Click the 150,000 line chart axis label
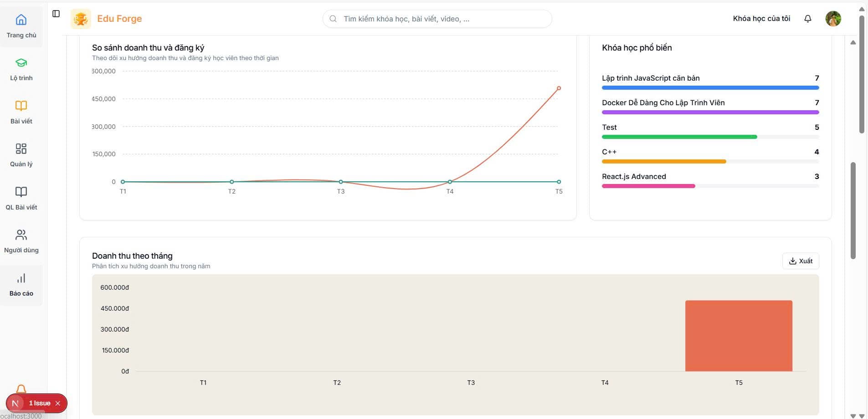The image size is (868, 419). (104, 154)
